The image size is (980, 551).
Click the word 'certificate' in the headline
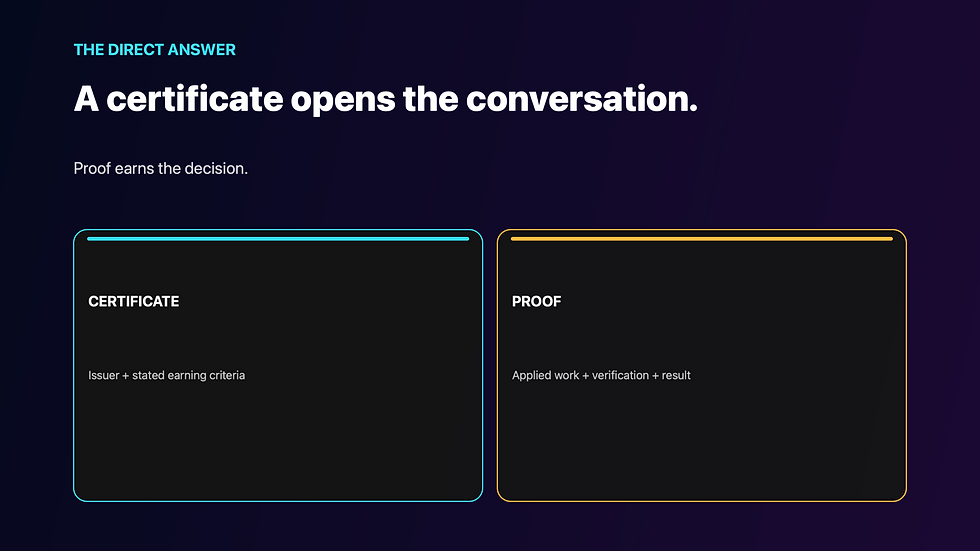[194, 99]
